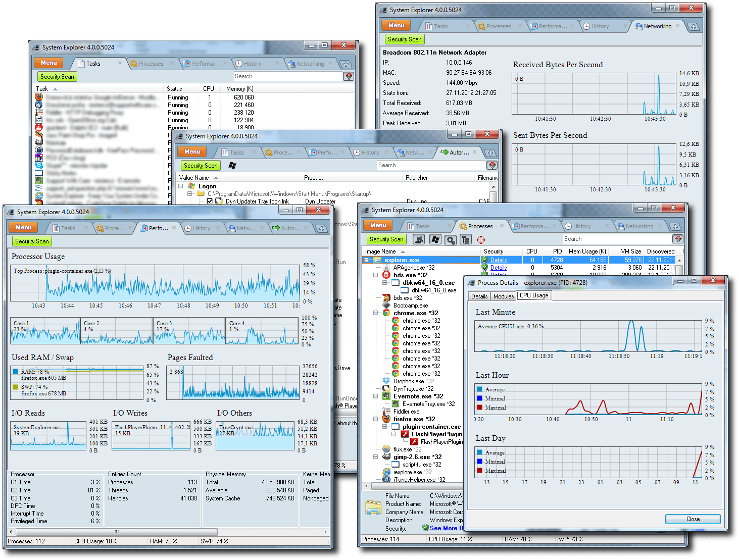Screen dimensions: 739x560
Task: Click the Networking tab globe icon
Action: pos(621,226)
